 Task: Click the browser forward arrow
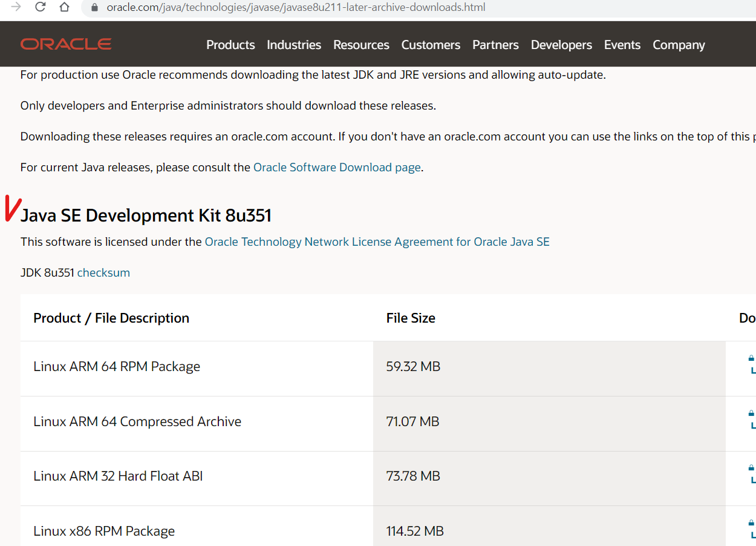[16, 7]
